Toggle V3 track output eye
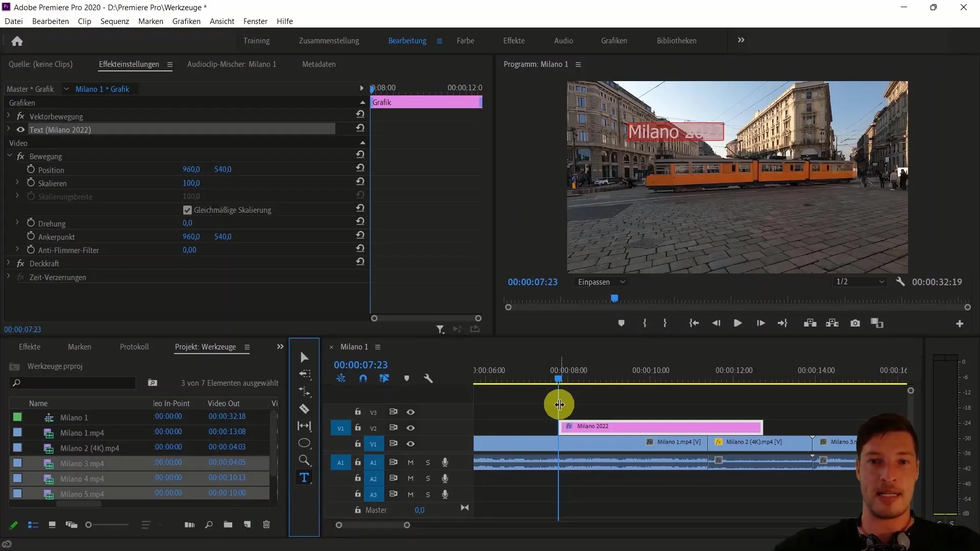The width and height of the screenshot is (980, 551). pos(410,412)
